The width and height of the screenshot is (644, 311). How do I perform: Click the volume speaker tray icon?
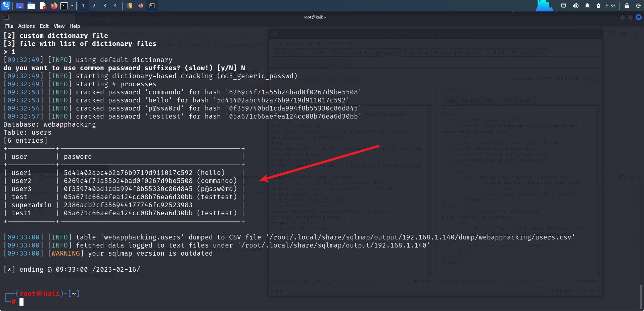pos(576,6)
